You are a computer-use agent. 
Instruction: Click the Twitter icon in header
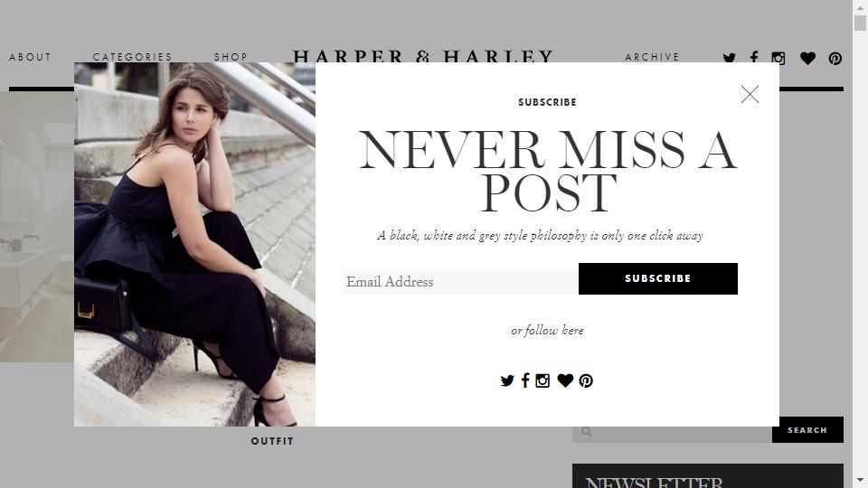click(x=729, y=58)
